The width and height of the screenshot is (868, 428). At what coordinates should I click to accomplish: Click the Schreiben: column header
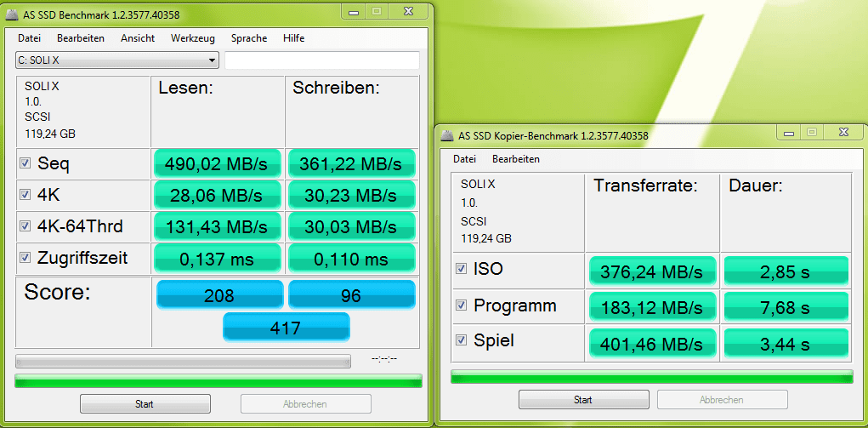pos(336,88)
